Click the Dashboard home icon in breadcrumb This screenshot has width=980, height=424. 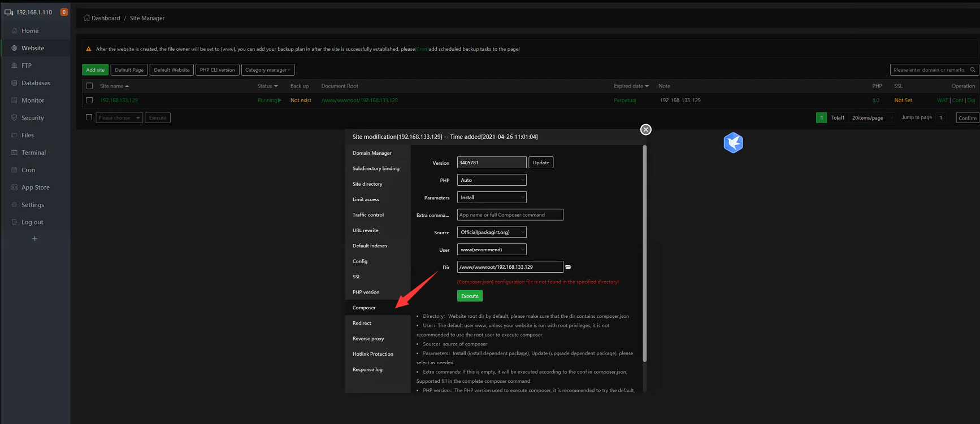pos(86,18)
